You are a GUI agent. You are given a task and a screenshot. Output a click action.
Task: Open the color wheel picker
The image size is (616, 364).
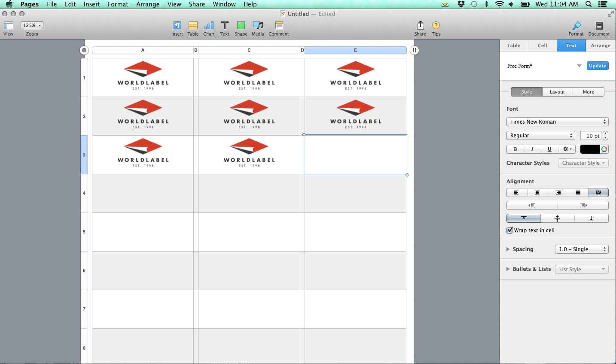pos(604,149)
